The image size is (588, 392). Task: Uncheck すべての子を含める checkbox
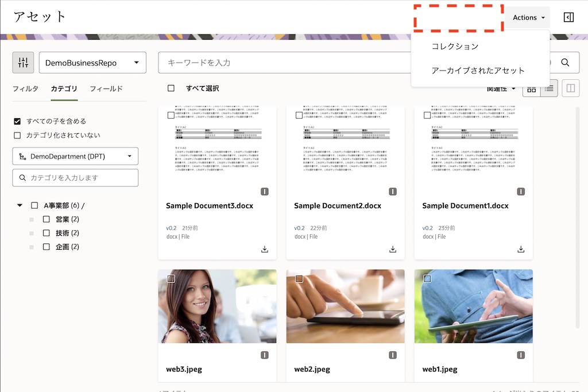[17, 121]
